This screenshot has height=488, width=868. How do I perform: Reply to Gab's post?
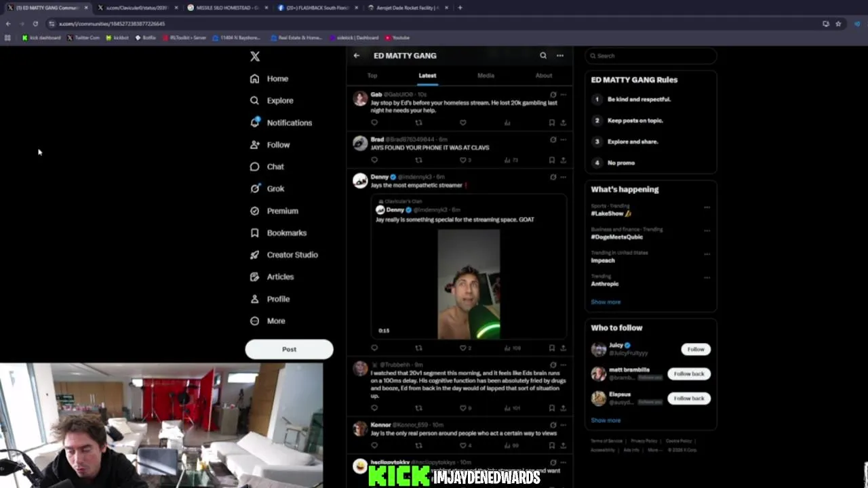374,123
